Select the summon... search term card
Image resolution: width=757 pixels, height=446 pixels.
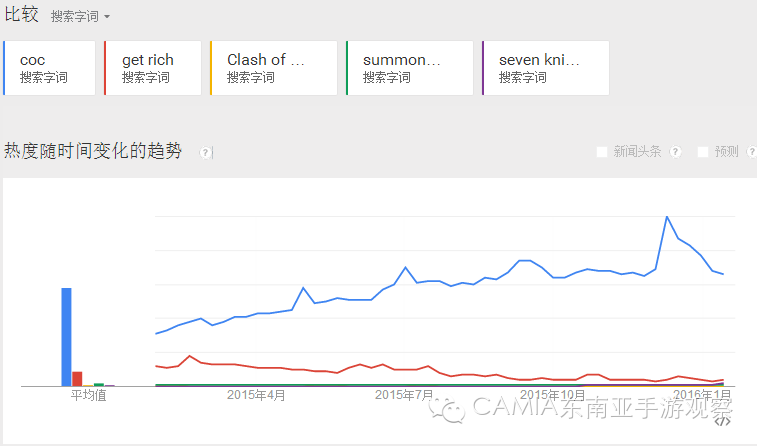coord(409,68)
